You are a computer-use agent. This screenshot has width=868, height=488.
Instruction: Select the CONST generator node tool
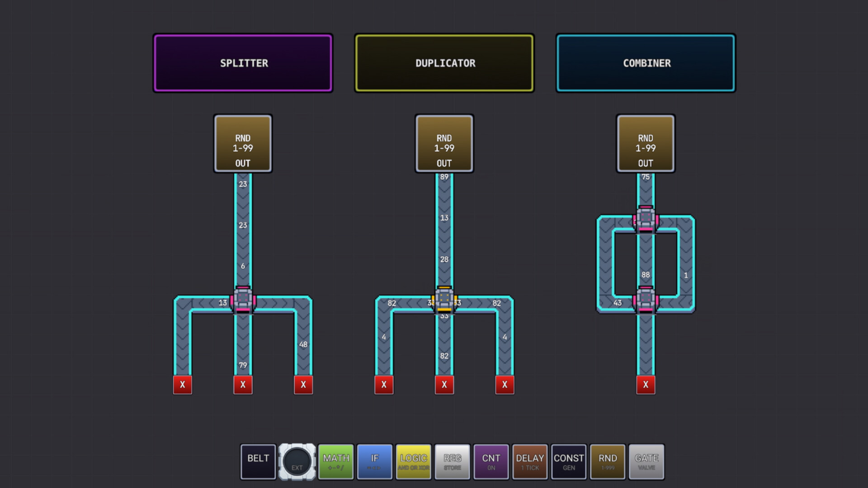click(x=569, y=461)
